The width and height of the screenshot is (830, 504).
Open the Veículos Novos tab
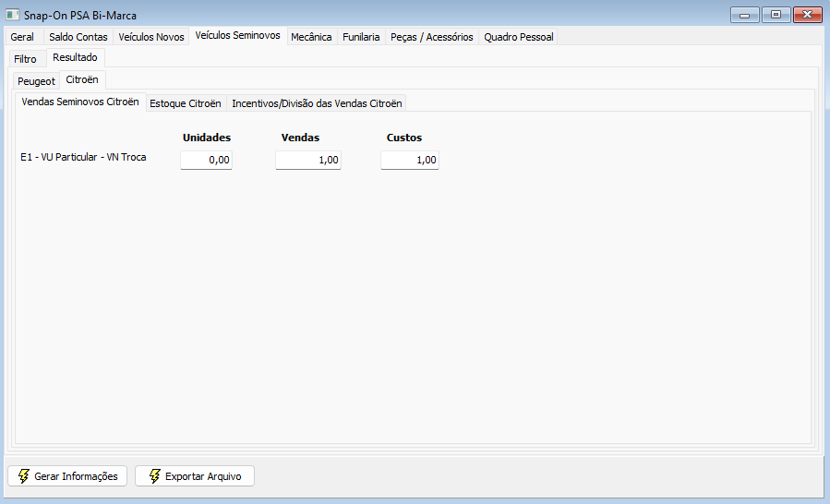pos(151,37)
